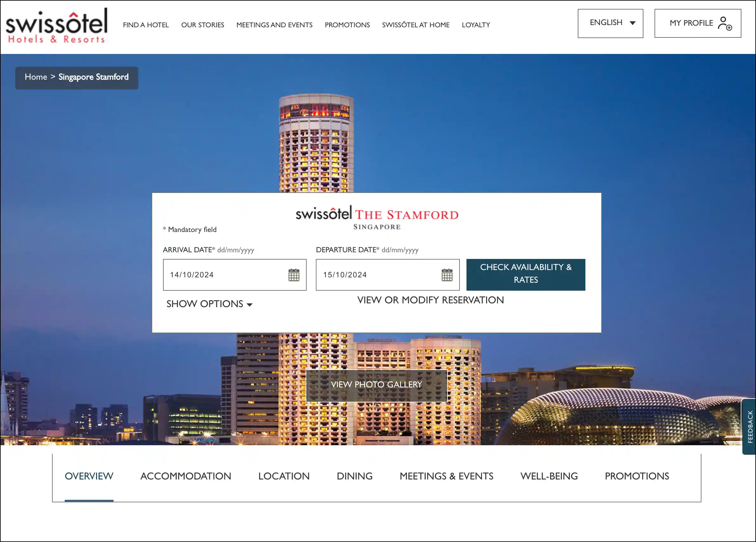Click the Swissôtel The Stamford Singapore logo
Screen dimensions: 756x542
[377, 218]
